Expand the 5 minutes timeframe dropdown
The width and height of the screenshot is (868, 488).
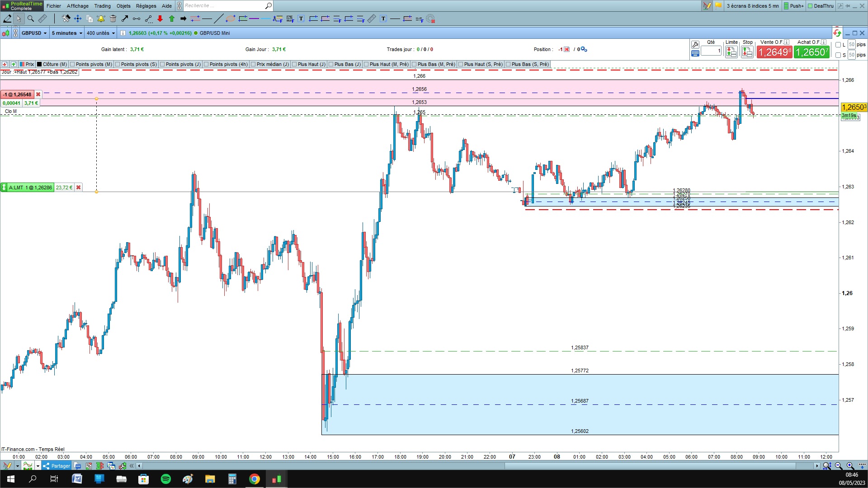click(67, 33)
